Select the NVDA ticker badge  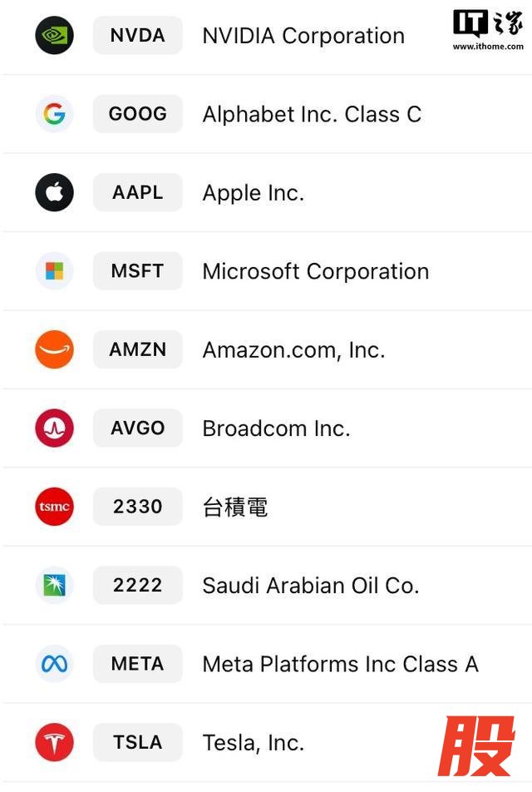137,36
